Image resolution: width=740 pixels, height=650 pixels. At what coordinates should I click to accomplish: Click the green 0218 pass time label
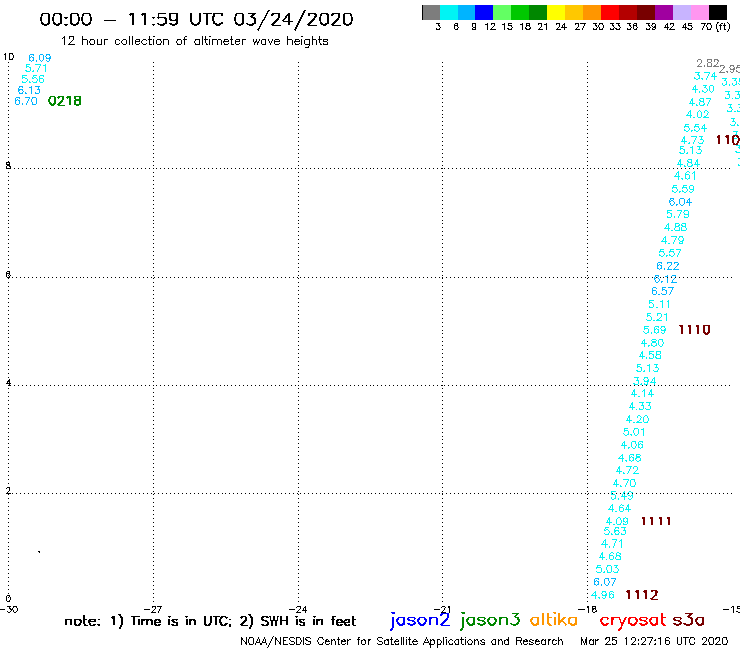pyautogui.click(x=65, y=101)
